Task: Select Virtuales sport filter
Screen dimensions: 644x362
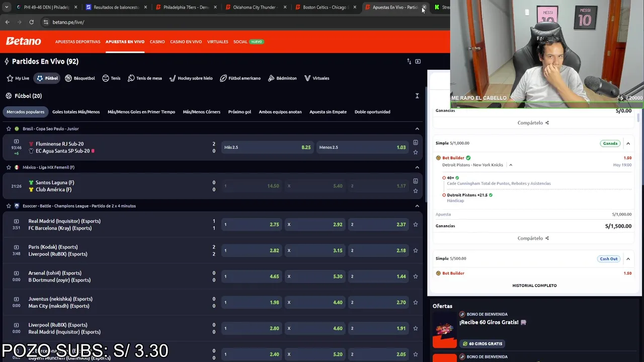Action: [x=316, y=78]
